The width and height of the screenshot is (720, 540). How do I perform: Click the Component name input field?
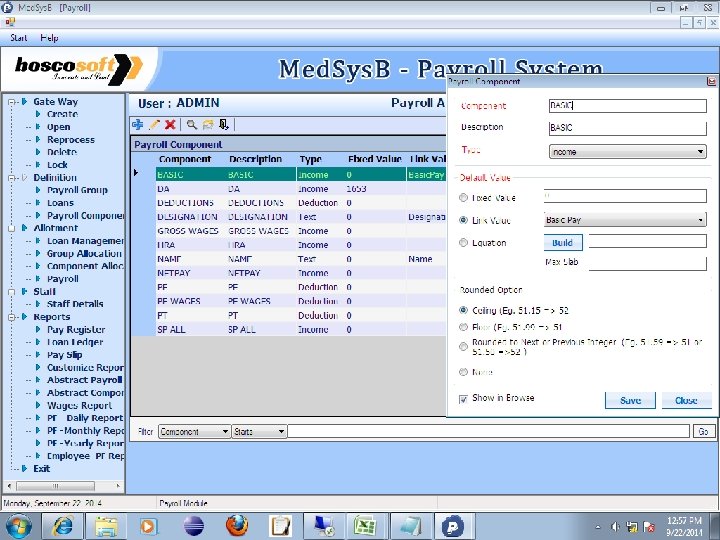click(x=628, y=106)
